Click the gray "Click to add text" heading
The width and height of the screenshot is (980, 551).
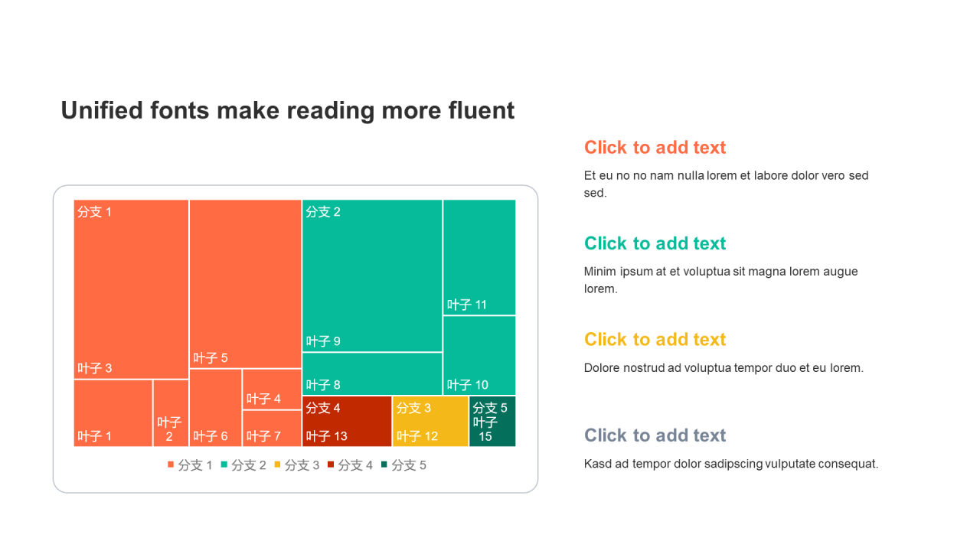tap(655, 435)
